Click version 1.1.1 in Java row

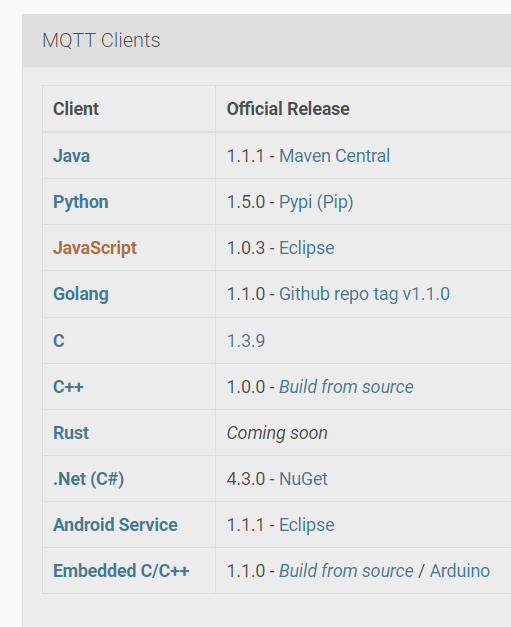point(246,156)
